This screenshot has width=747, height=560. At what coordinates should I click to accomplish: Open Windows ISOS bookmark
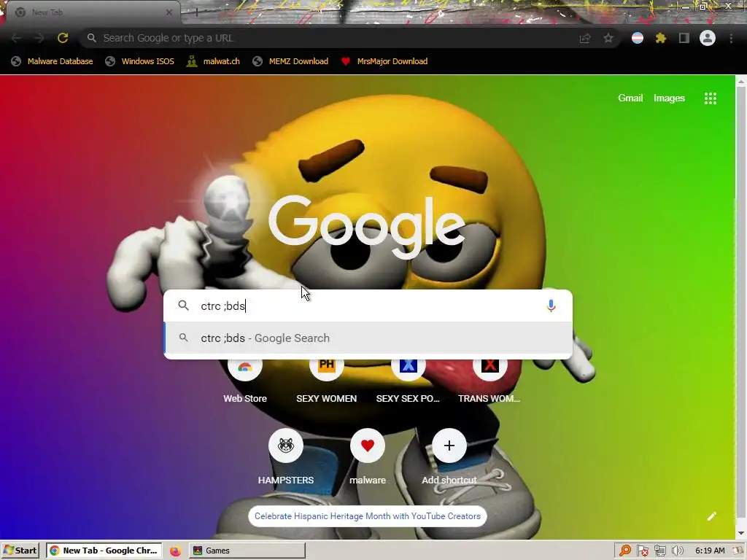click(140, 61)
